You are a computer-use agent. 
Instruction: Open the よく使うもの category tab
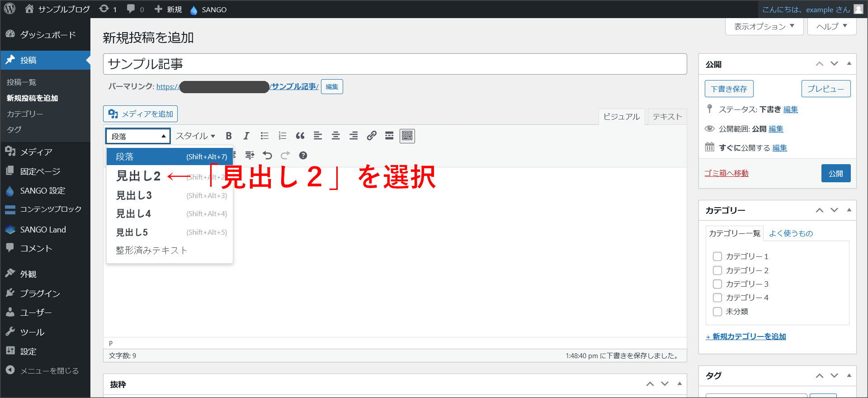(791, 233)
